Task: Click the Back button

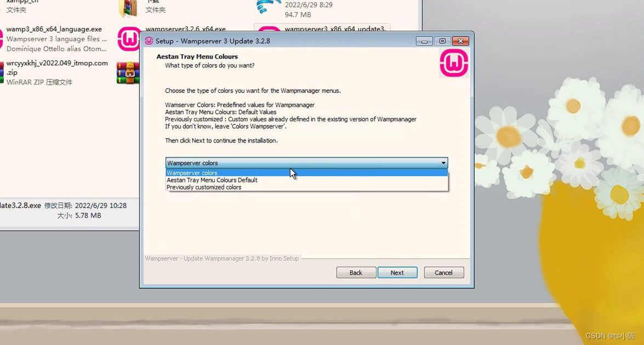Action: (x=356, y=273)
